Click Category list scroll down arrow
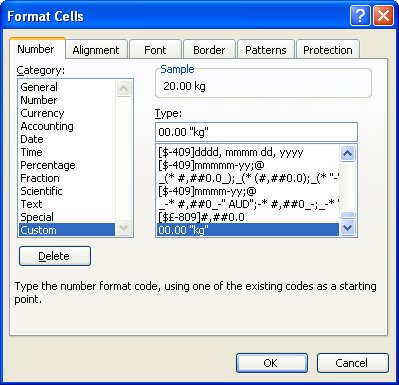 point(123,228)
